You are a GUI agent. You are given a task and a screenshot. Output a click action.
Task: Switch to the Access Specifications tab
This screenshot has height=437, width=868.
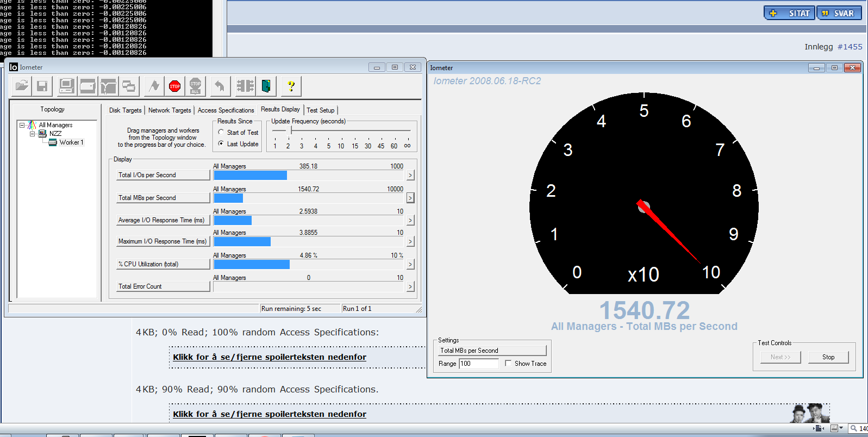tap(226, 110)
